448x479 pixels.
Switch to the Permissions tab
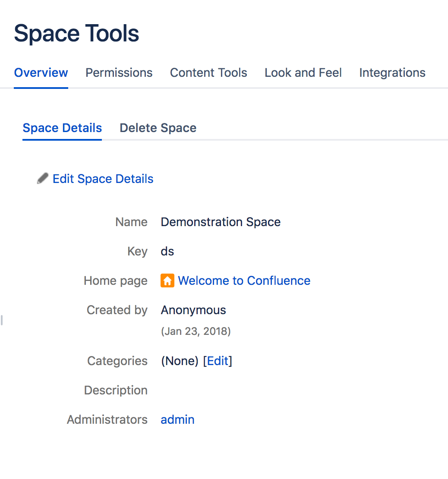pyautogui.click(x=119, y=72)
